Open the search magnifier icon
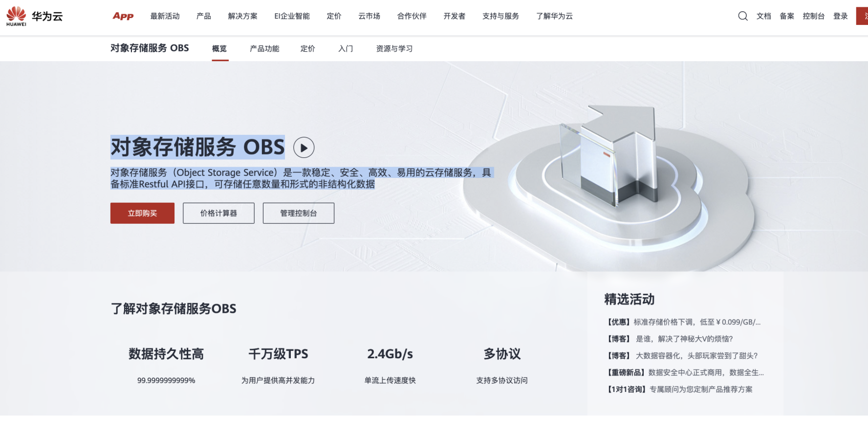 (743, 16)
